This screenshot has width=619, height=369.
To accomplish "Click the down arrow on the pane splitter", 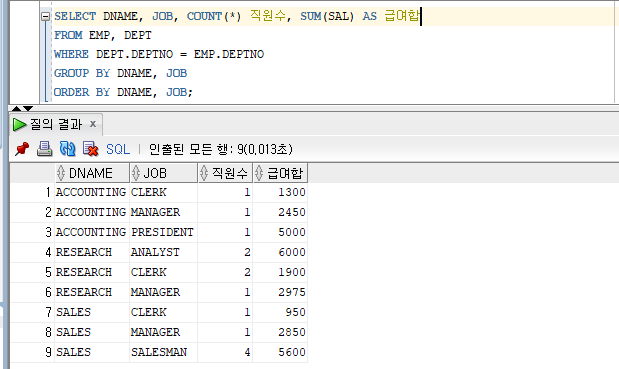I will point(28,108).
